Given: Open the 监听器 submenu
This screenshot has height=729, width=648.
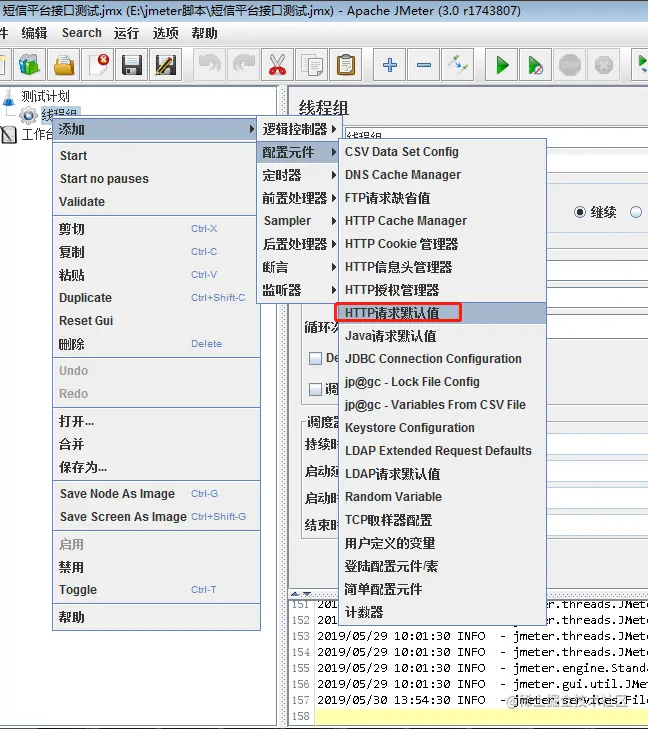Looking at the screenshot, I should tap(299, 290).
